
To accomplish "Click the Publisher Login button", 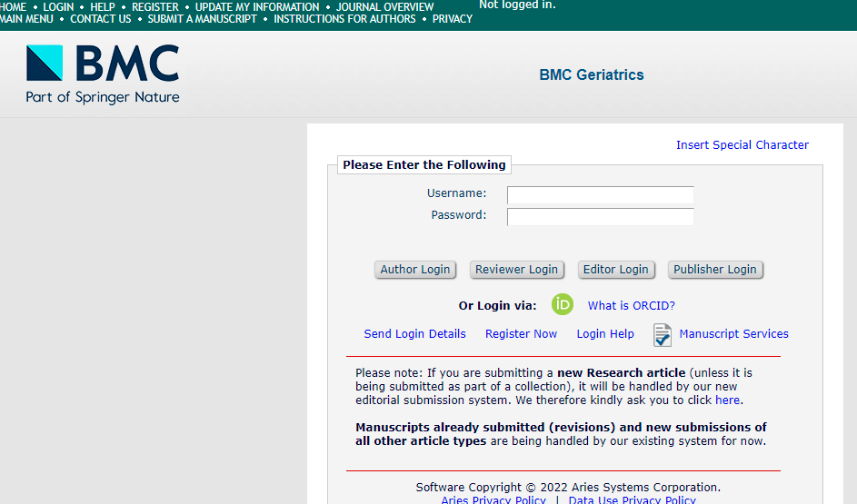I will coord(714,270).
